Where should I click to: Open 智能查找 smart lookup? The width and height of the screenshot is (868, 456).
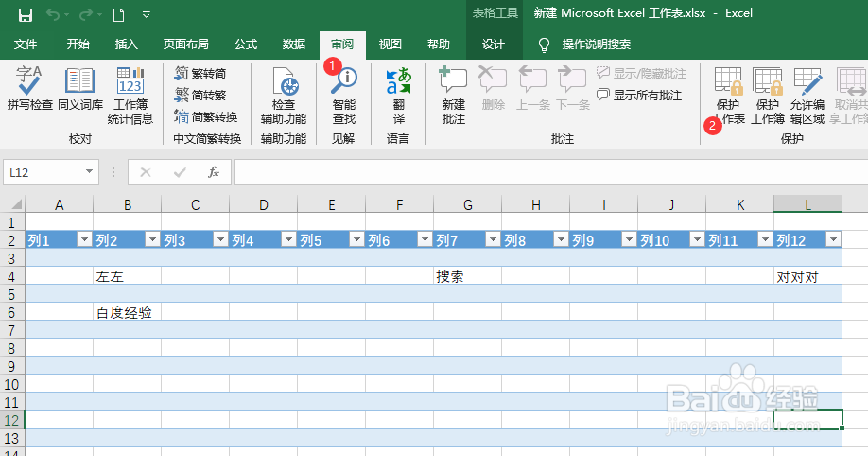coord(344,96)
